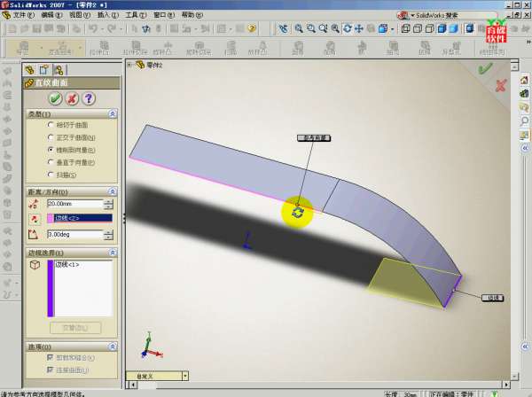Activate the Rotate View tool
Image resolution: width=532 pixels, height=397 pixels.
pos(345,28)
